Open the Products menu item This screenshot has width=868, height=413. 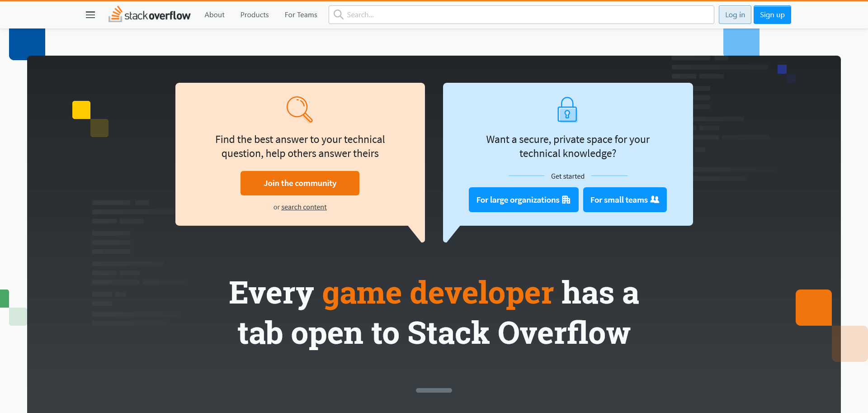coord(255,15)
